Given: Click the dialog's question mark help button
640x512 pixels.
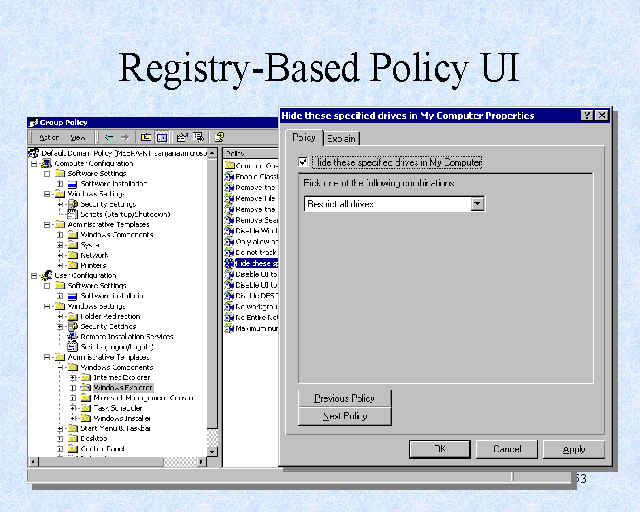Looking at the screenshot, I should click(x=587, y=116).
